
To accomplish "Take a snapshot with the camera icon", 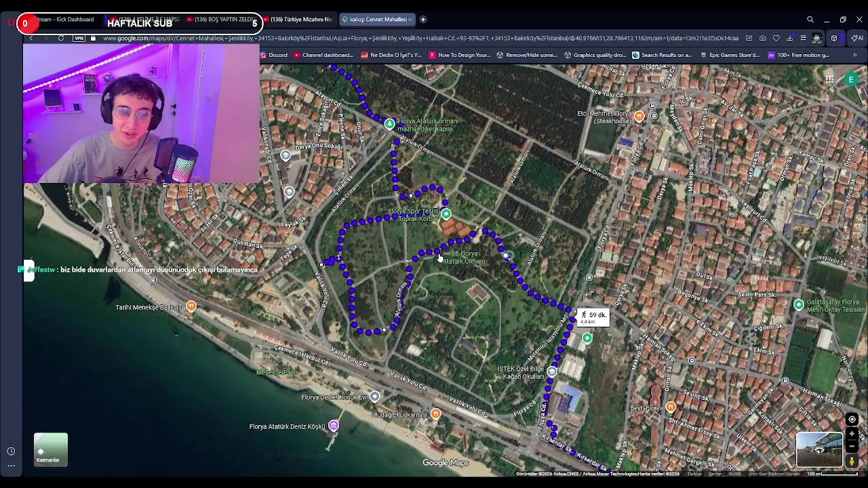I will coord(763,38).
